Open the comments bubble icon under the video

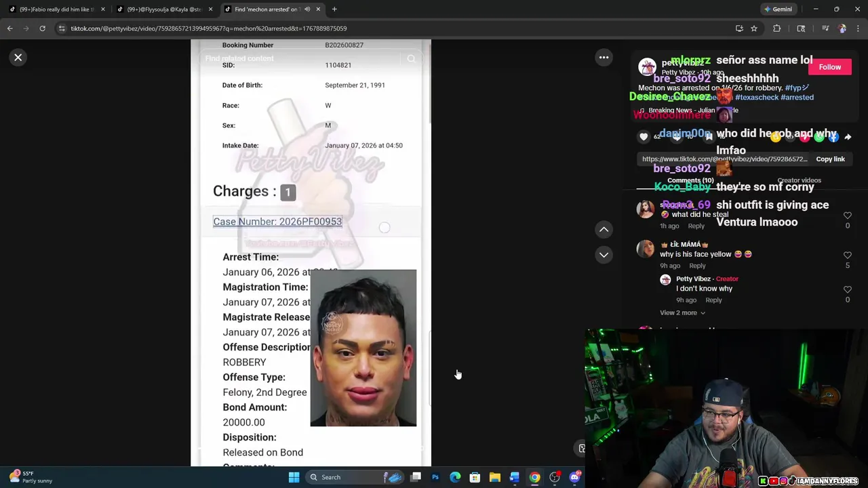point(676,137)
